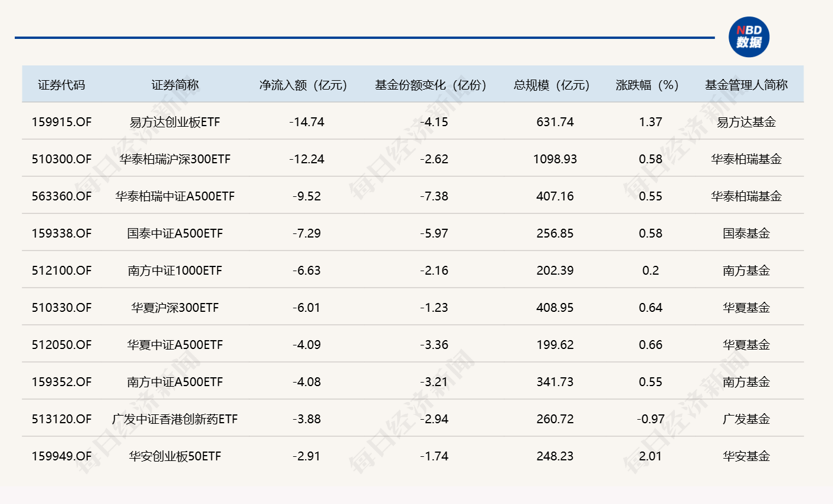Click 华泰柏瑞基金 in the 510300.OF row
This screenshot has width=833, height=504.
click(746, 159)
